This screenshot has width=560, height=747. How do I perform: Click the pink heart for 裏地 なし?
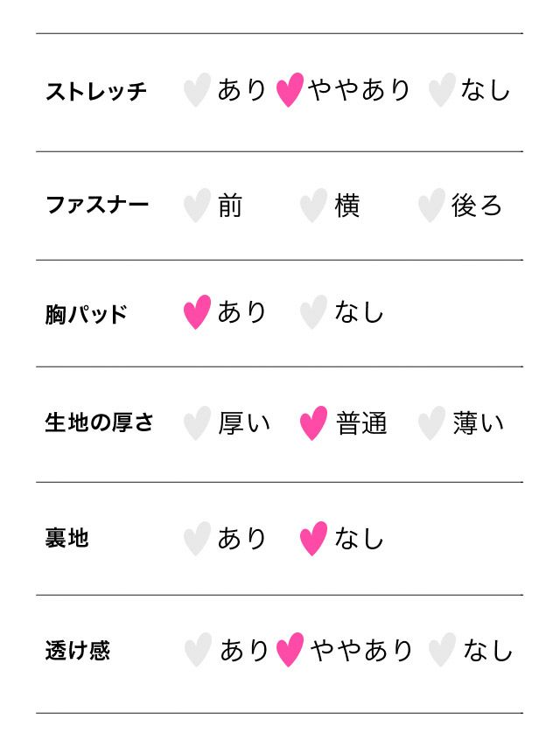coord(313,539)
